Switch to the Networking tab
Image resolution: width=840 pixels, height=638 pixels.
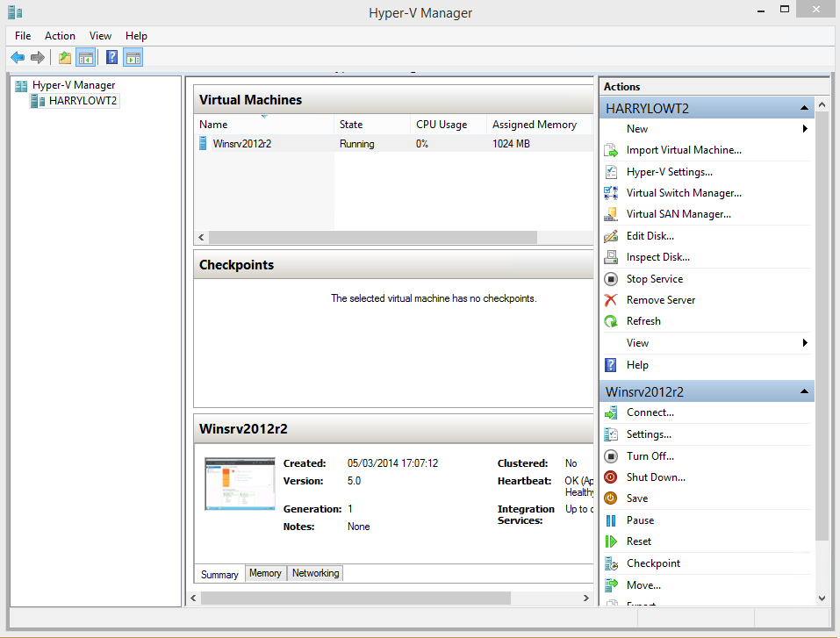pos(315,573)
